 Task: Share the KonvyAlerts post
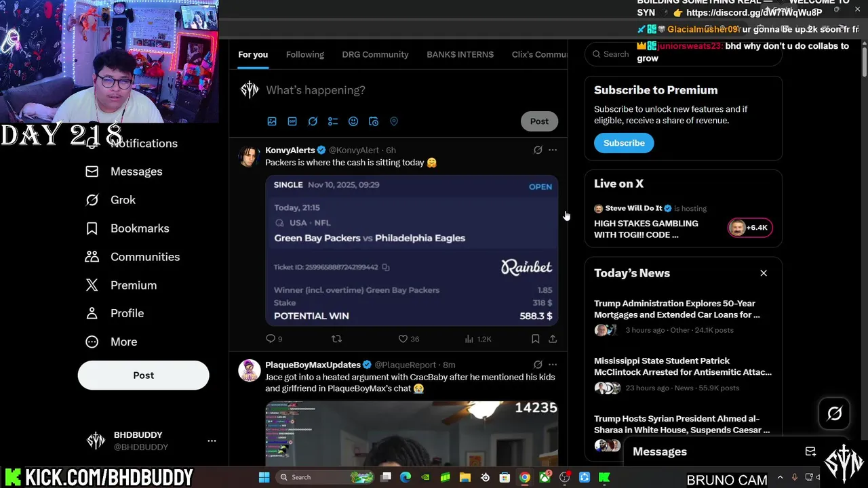point(553,338)
